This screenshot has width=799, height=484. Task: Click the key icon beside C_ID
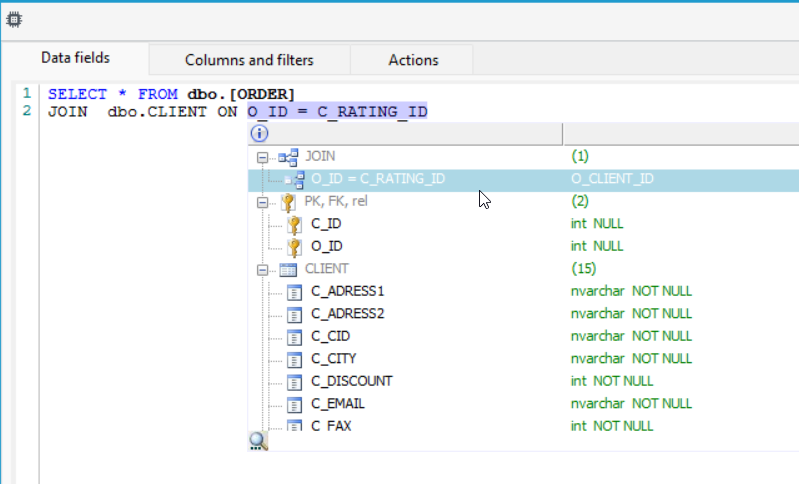coord(294,224)
